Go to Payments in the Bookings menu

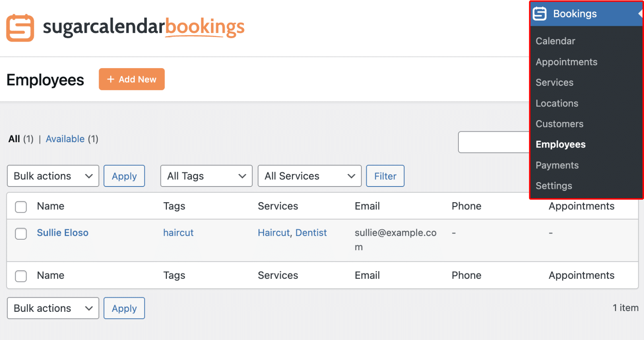(x=557, y=165)
